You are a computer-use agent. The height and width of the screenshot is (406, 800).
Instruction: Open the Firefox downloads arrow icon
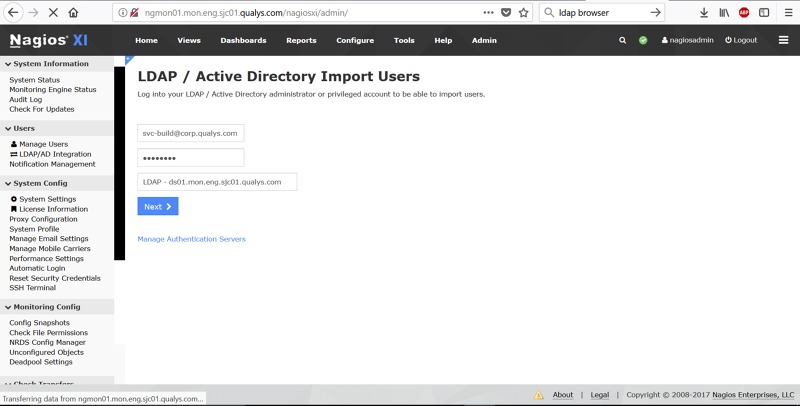tap(703, 12)
